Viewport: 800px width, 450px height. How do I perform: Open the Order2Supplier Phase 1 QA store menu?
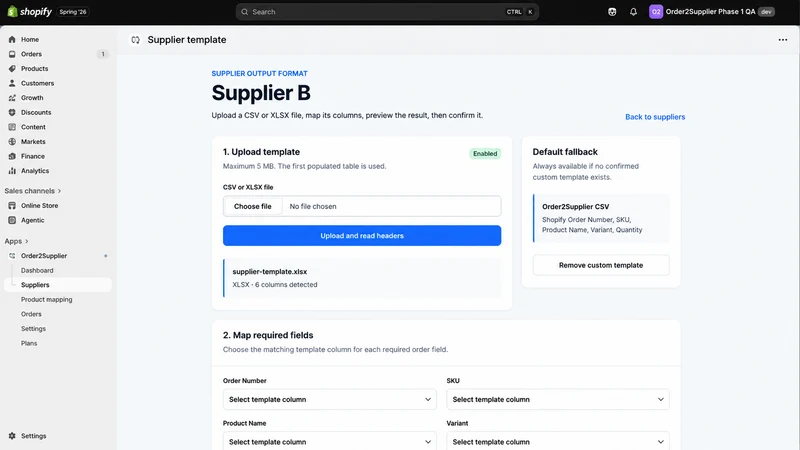click(x=712, y=12)
